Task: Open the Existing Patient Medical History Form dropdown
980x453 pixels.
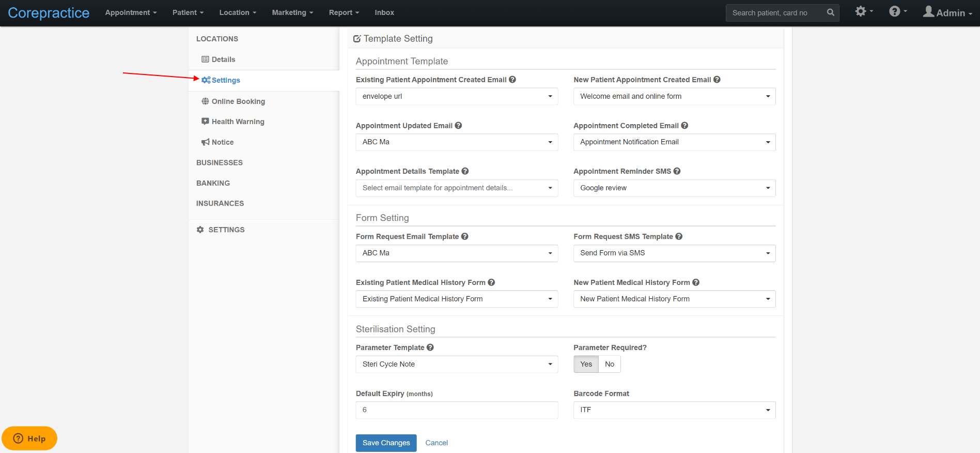Action: [x=457, y=299]
